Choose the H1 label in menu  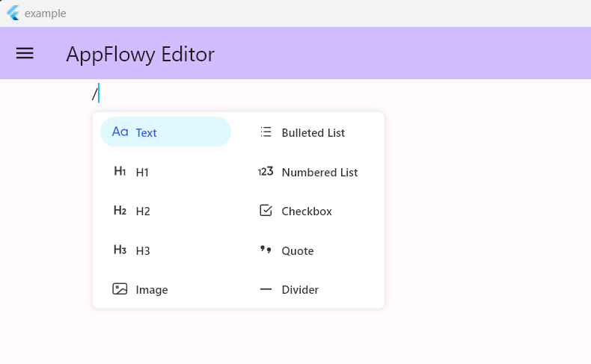(x=142, y=173)
